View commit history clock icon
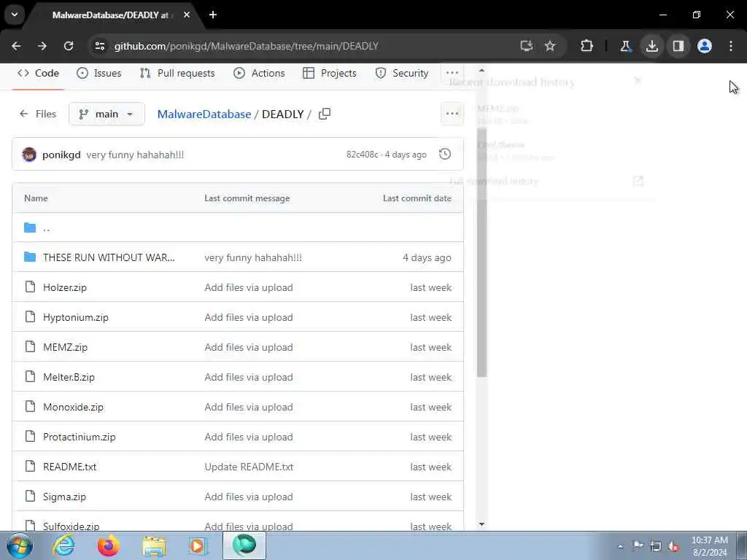Screen dimensions: 747x560 point(445,155)
